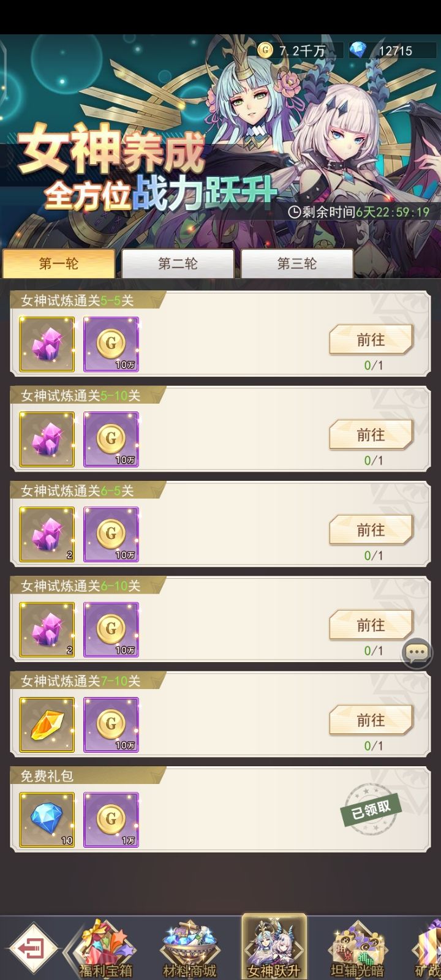Click 前往 for 女神试炼通关5-5关

(371, 340)
